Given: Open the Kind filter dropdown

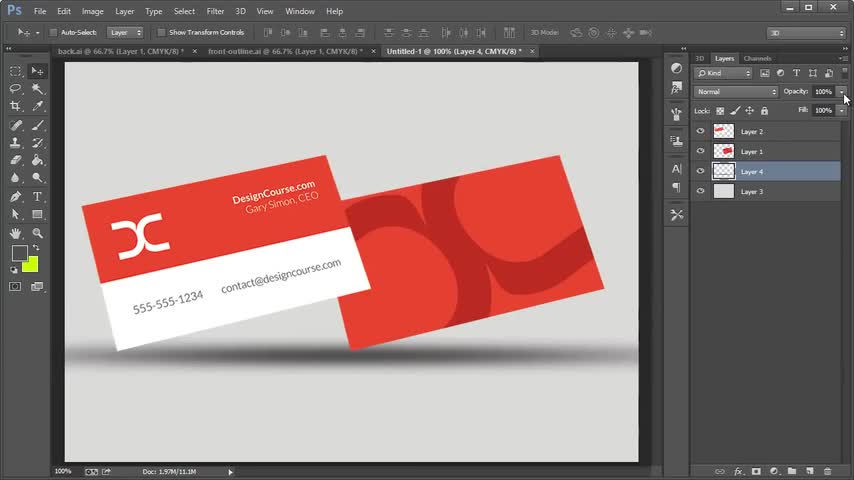Looking at the screenshot, I should tap(723, 73).
